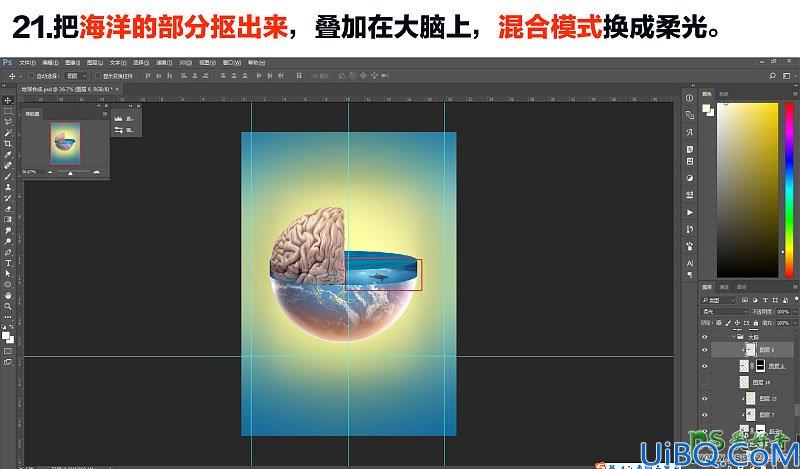The image size is (800, 469).
Task: Hide the 大脑 group layer
Action: tap(705, 337)
